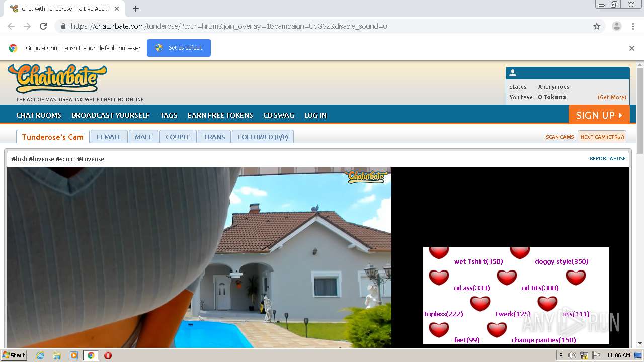644x362 pixels.
Task: Open File Explorer from taskbar
Action: pos(57,355)
